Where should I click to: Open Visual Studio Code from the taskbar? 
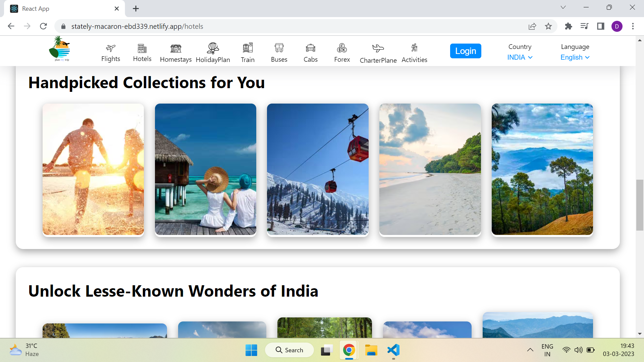tap(393, 350)
